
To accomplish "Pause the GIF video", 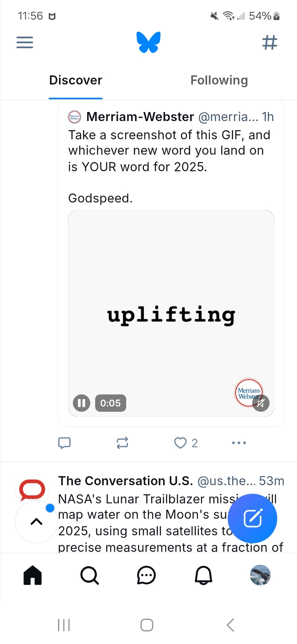I will click(x=81, y=403).
